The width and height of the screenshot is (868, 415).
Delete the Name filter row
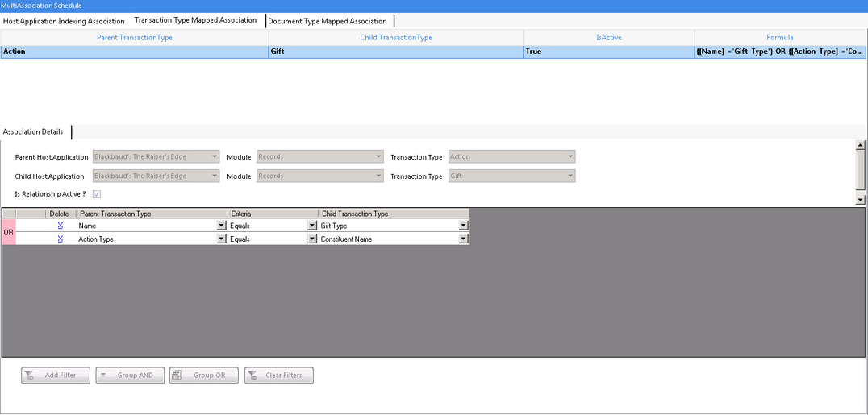pos(60,226)
